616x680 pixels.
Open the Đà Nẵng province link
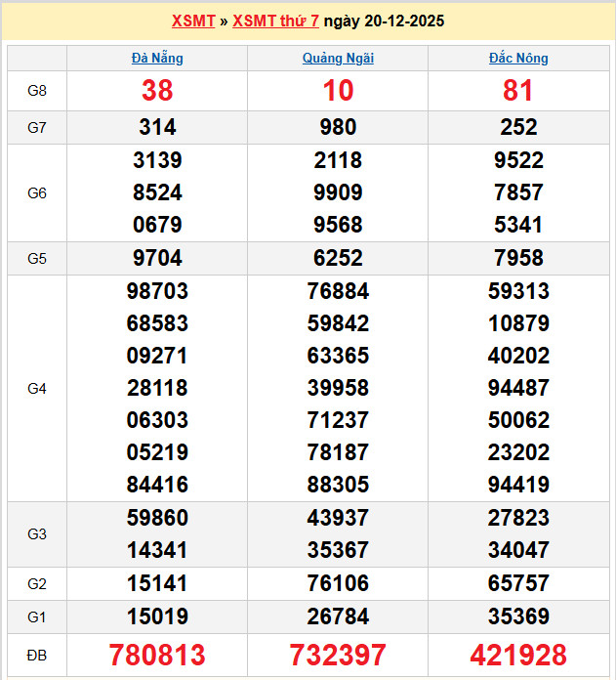tap(157, 58)
